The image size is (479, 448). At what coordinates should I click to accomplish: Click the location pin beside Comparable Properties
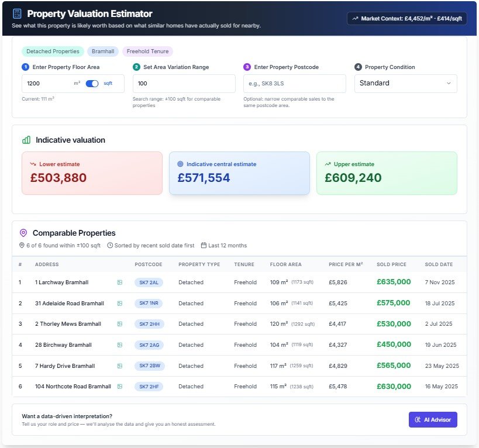22,233
